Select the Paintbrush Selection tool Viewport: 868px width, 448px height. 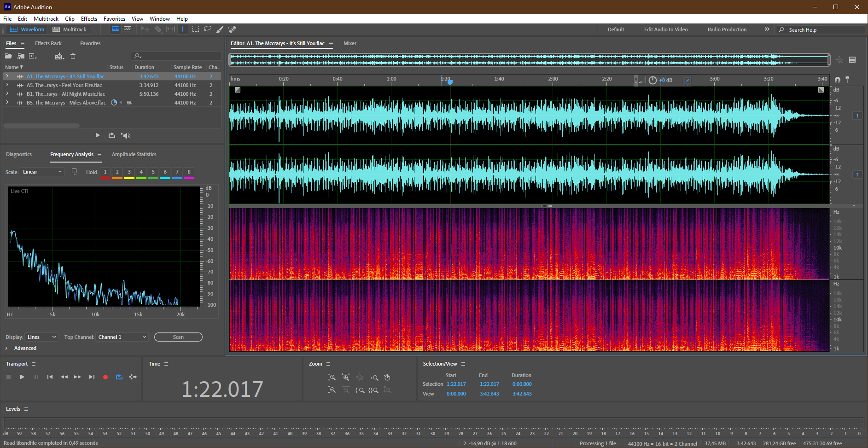point(220,29)
